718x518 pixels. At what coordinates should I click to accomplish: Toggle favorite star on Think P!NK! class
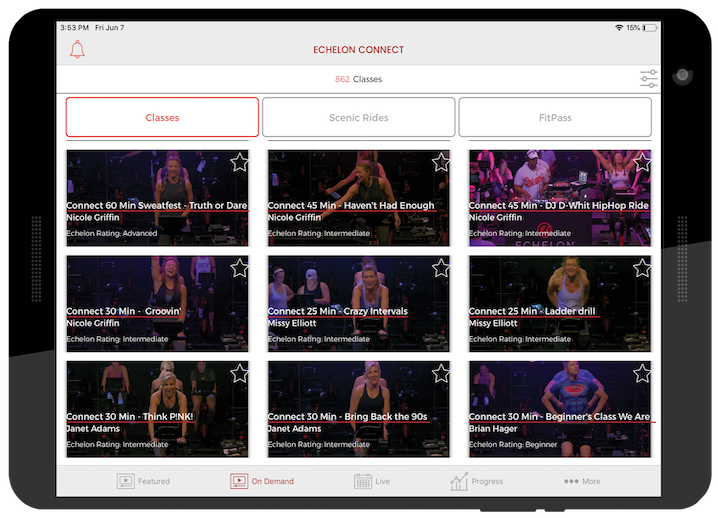coord(239,373)
